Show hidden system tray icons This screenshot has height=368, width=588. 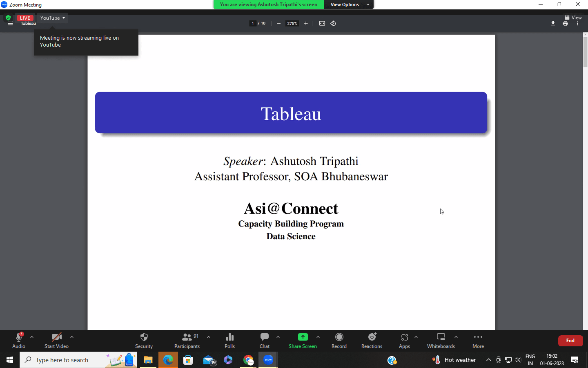pos(488,360)
